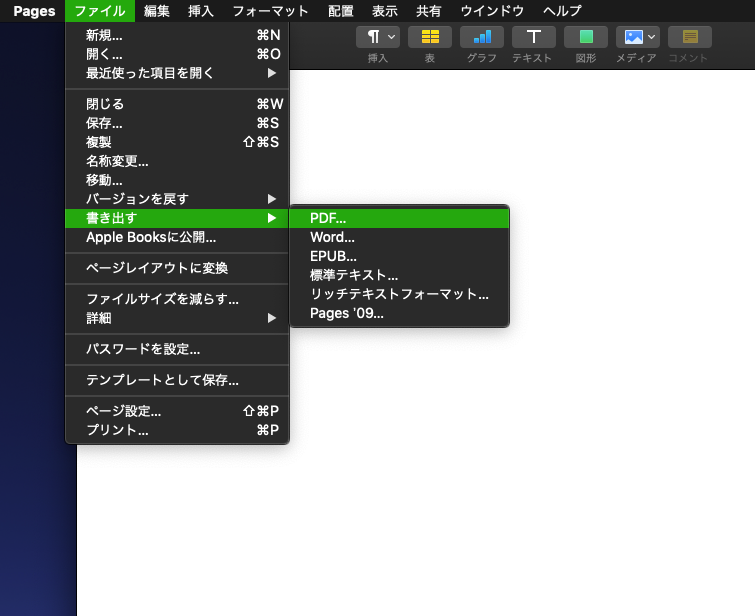Choose プリント... menu item
Viewport: 755px width, 616px height.
pyautogui.click(x=177, y=430)
